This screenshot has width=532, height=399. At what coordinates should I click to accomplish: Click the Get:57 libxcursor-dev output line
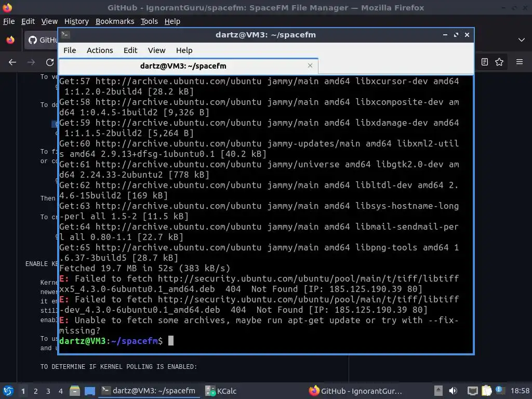pos(259,86)
